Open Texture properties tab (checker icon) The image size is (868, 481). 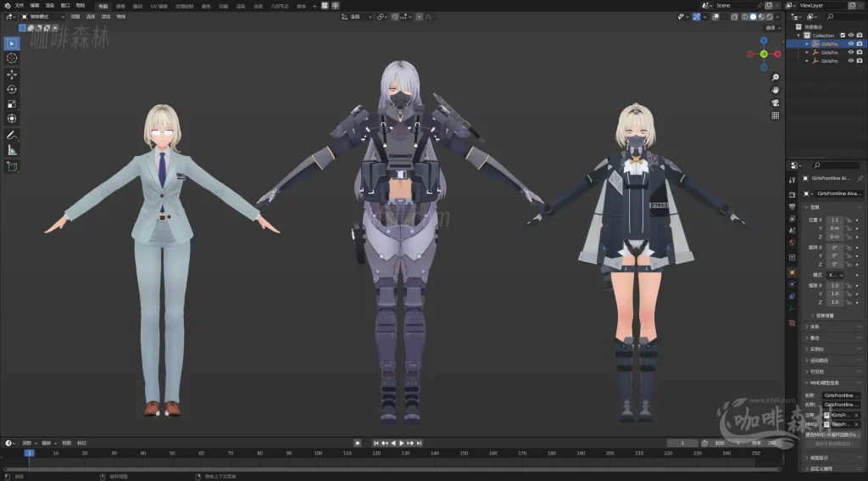pos(793,322)
